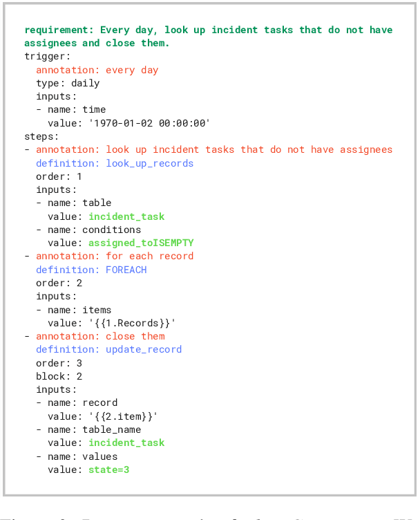Click value '{{2.item}}'
Image resolution: width=420 pixels, height=520 pixels.
click(123, 416)
